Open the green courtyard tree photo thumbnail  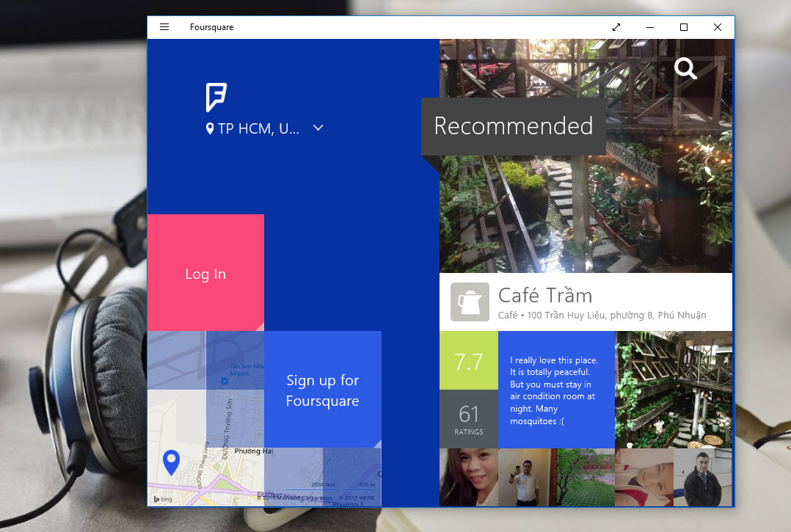coord(586,478)
